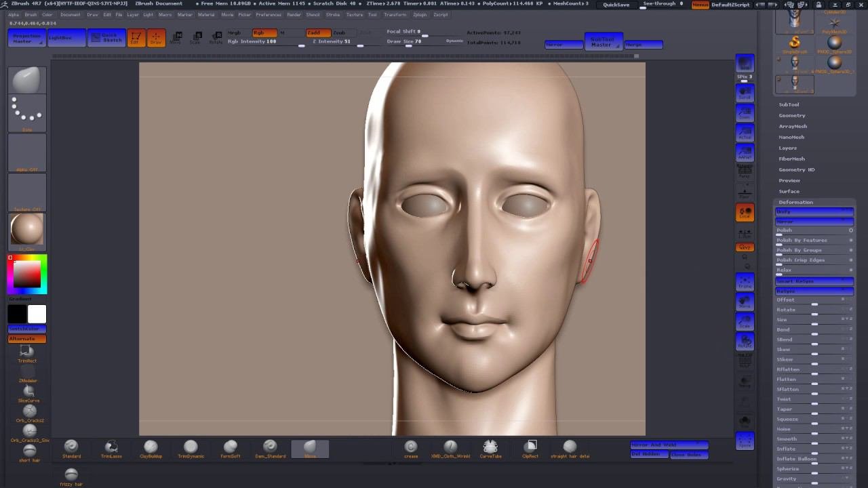Open the Stroke menu
This screenshot has height=488, width=868.
[332, 14]
